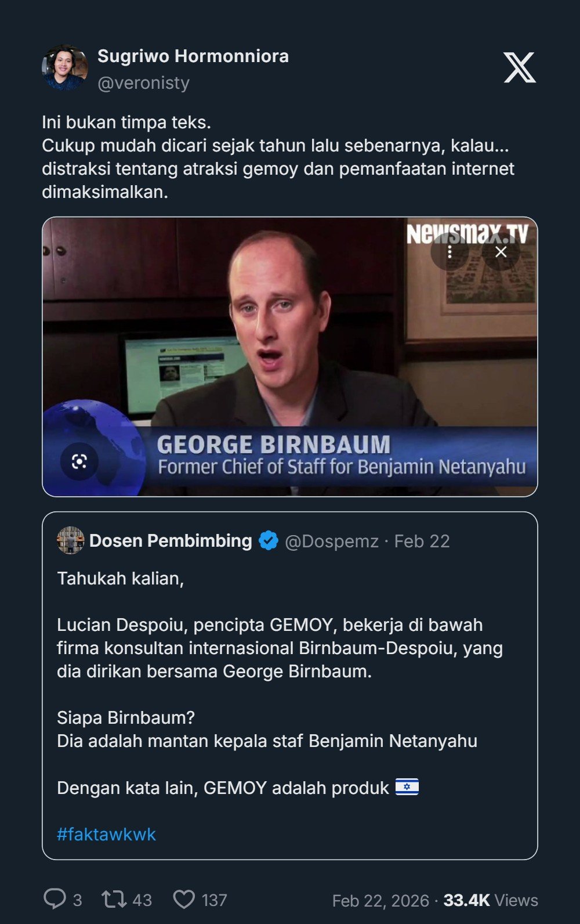The image size is (580, 924).
Task: Open Dosen Pembimbing's small avatar
Action: tap(71, 540)
